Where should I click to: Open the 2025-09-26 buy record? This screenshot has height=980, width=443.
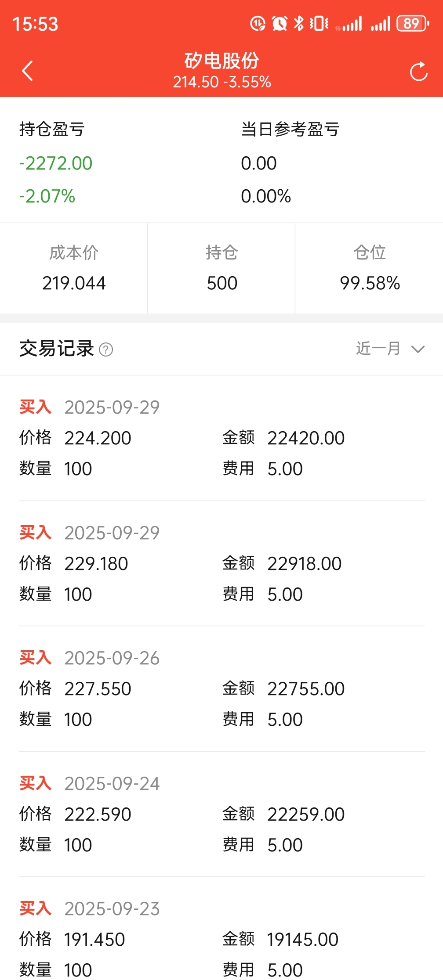click(x=221, y=688)
